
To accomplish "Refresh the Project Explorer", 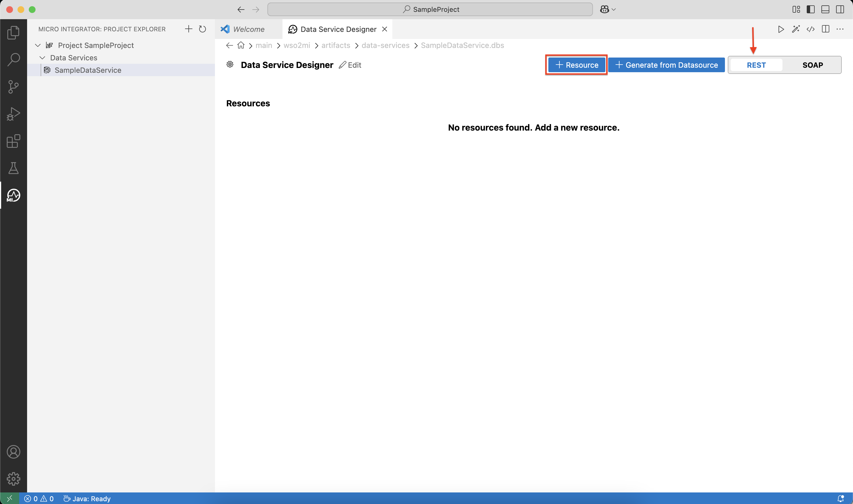I will click(202, 29).
